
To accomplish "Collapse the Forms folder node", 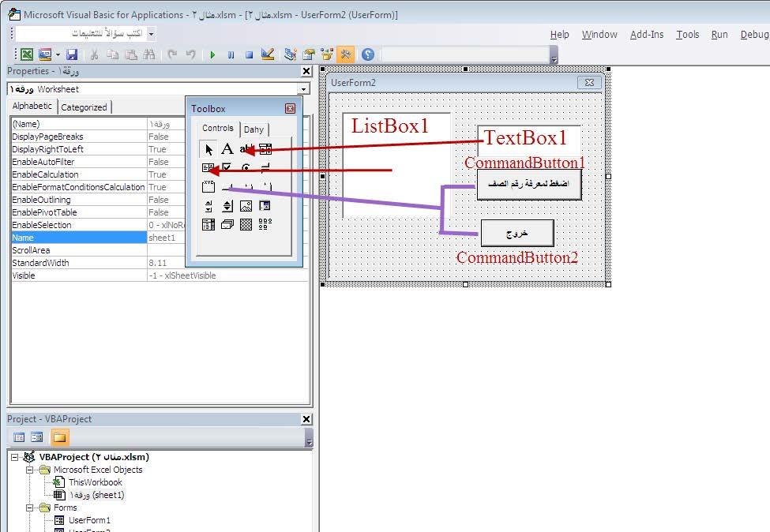I will pos(30,508).
